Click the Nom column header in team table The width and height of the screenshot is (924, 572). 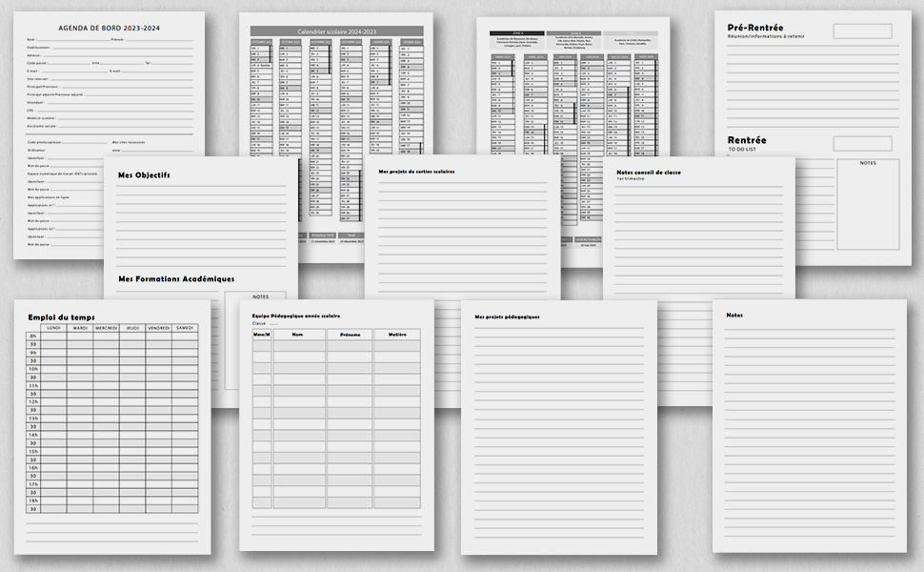298,335
